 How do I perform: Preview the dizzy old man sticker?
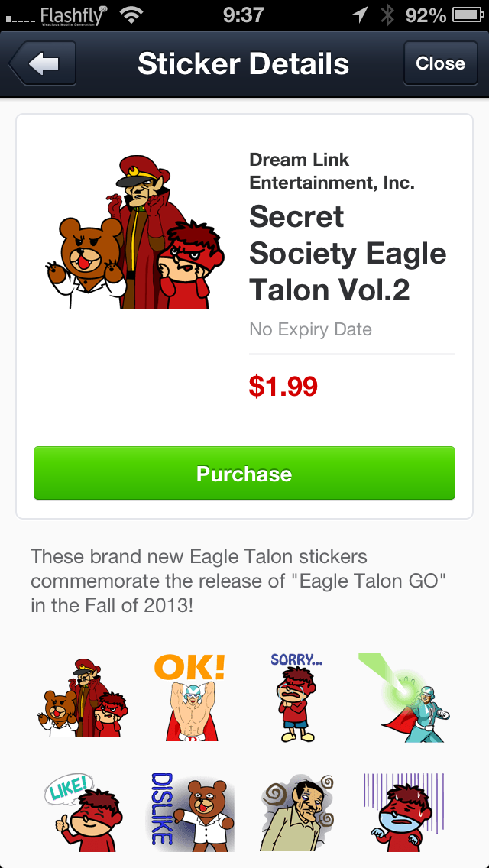pyautogui.click(x=296, y=813)
